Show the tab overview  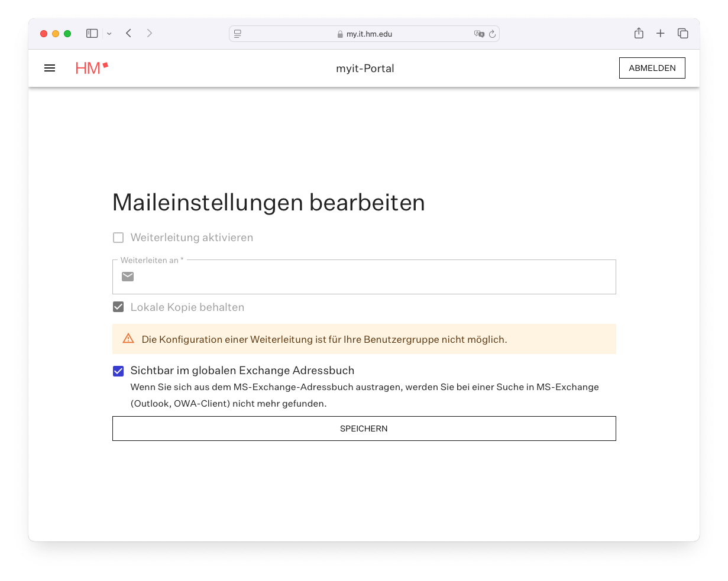tap(683, 34)
